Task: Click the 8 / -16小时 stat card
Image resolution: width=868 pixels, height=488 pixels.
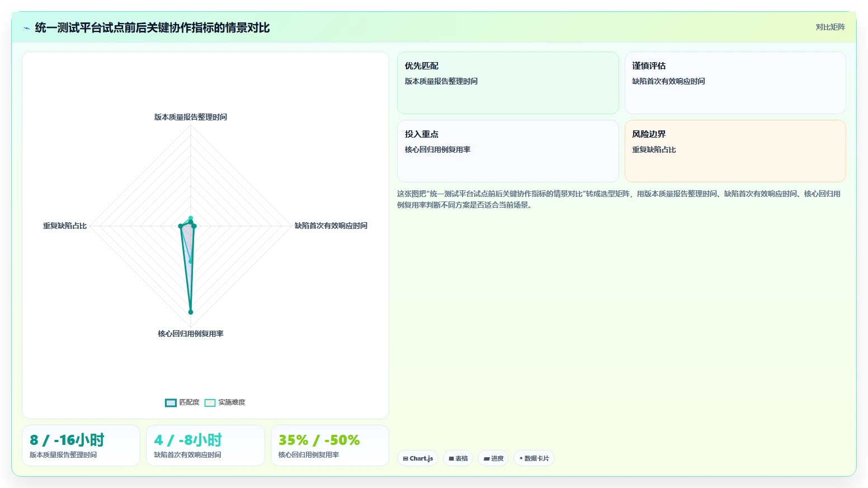Action: (81, 445)
